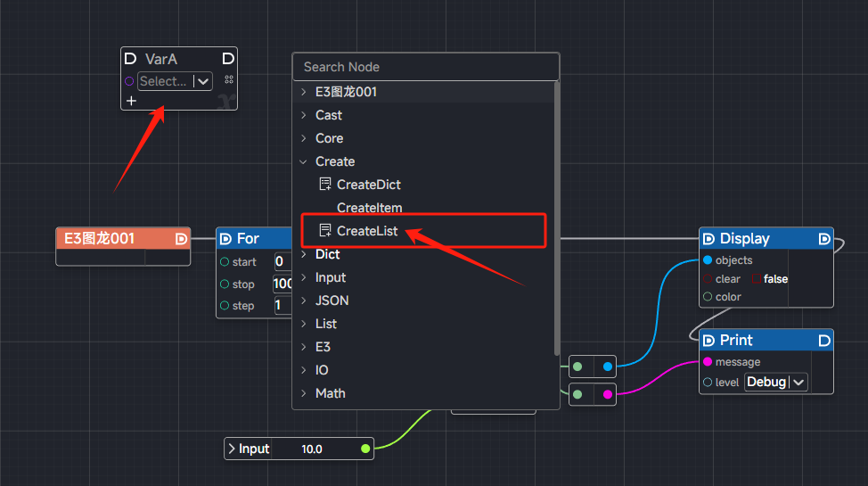868x486 pixels.
Task: Select CreateList from the node menu
Action: pyautogui.click(x=369, y=231)
